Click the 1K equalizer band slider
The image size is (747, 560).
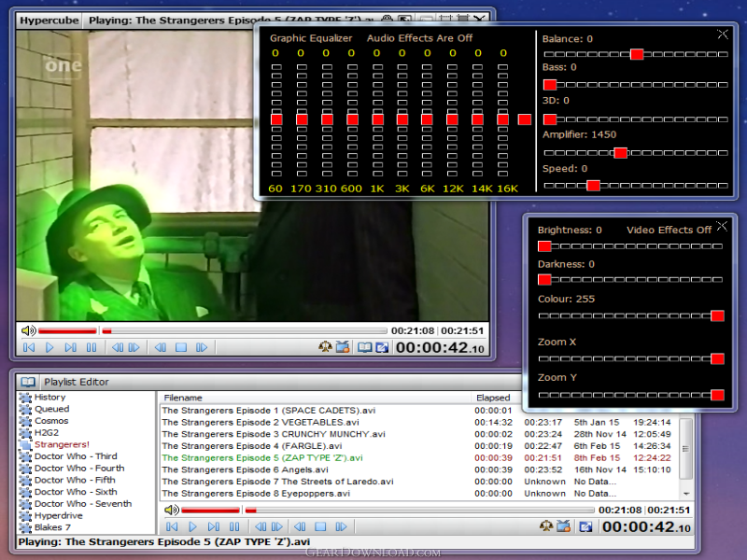point(378,119)
